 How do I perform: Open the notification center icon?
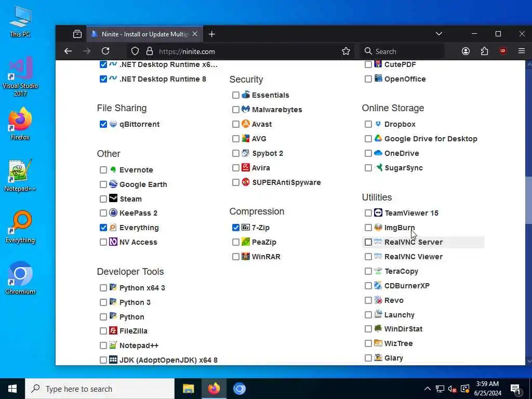click(x=516, y=389)
